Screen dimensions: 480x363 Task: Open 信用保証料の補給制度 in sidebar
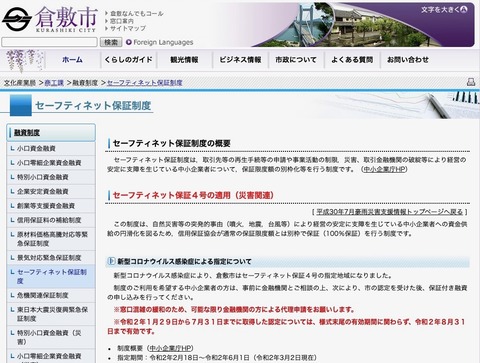click(51, 220)
